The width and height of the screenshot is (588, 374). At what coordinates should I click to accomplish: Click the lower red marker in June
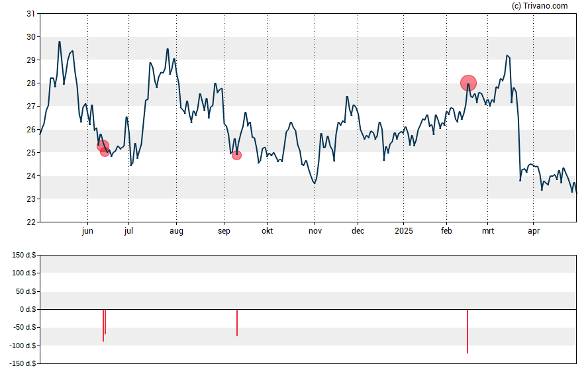pyautogui.click(x=105, y=152)
